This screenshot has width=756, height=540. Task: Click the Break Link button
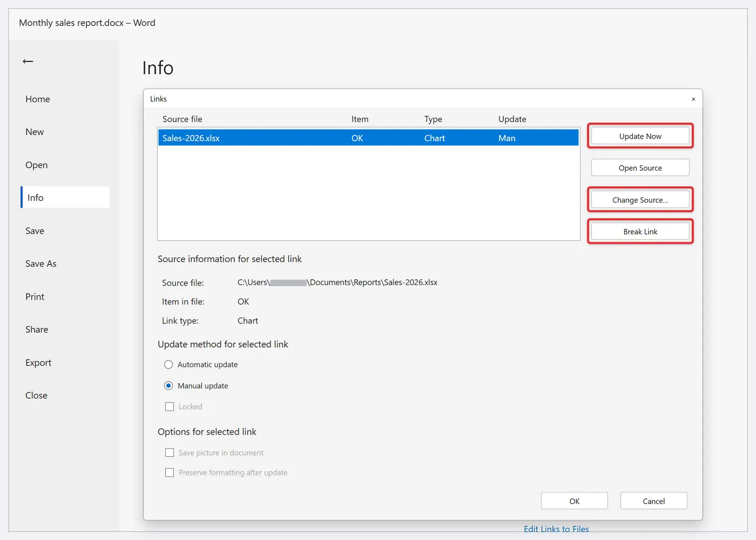coord(640,232)
